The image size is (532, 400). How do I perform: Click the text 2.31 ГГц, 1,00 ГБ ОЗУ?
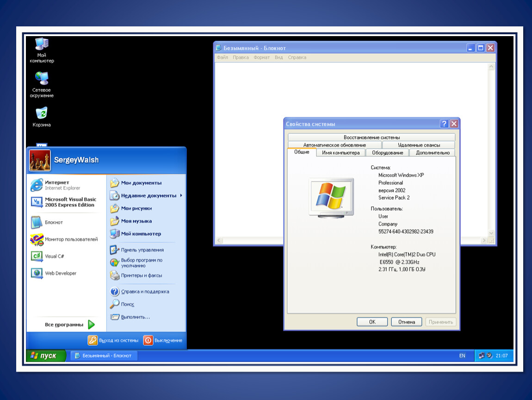pos(402,269)
